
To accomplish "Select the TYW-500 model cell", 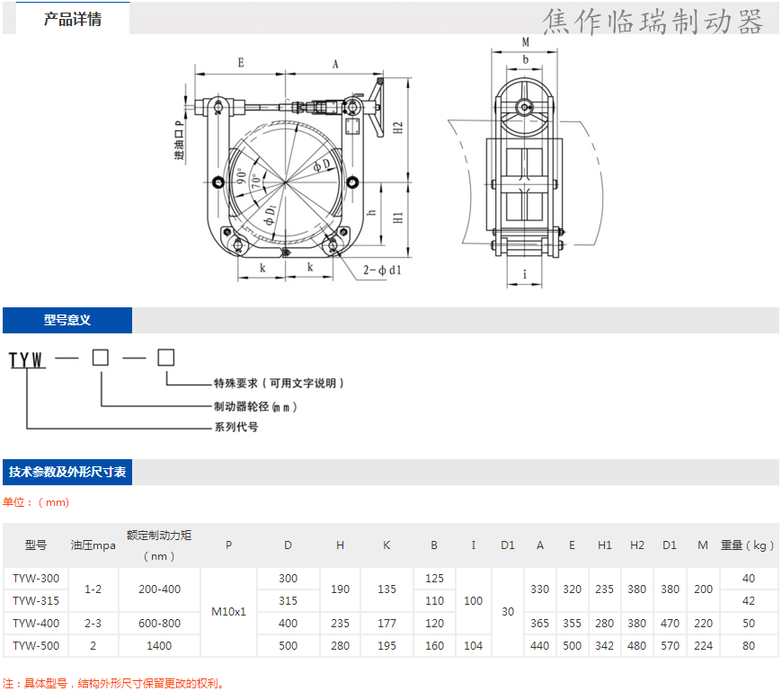I will click(x=36, y=645).
